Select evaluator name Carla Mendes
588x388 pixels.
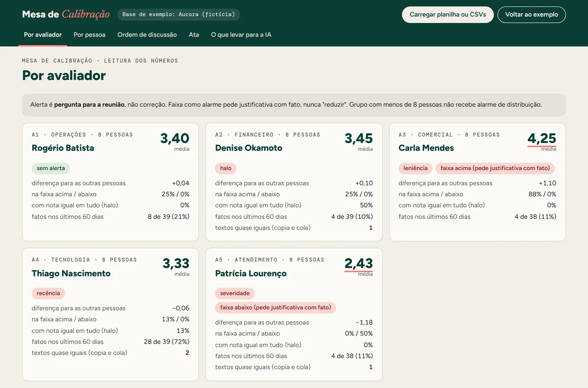click(x=426, y=148)
